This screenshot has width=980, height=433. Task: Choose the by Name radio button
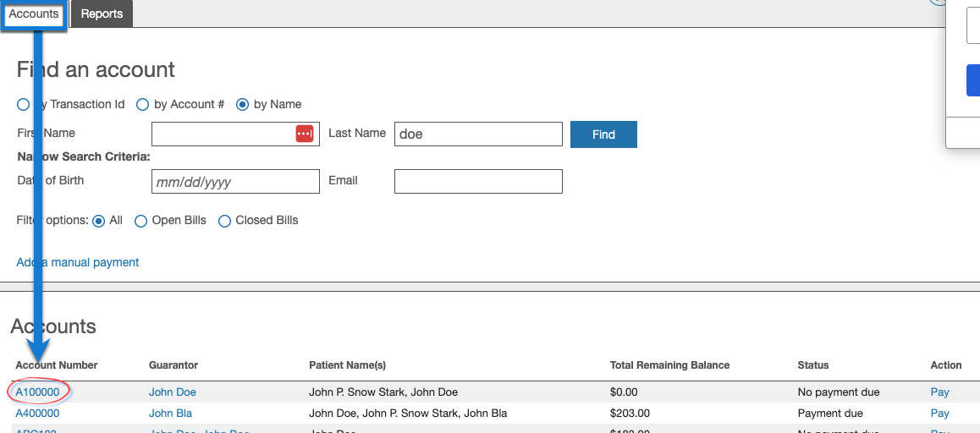coord(242,105)
